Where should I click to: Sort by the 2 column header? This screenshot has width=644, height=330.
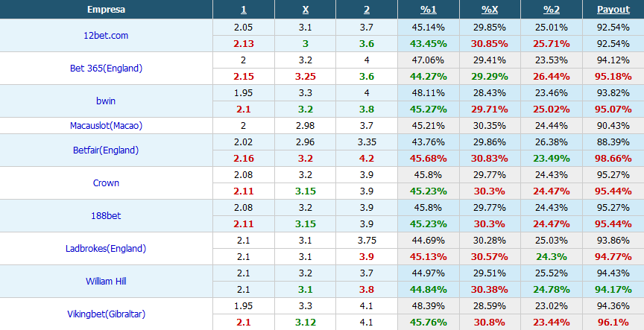[x=367, y=10]
